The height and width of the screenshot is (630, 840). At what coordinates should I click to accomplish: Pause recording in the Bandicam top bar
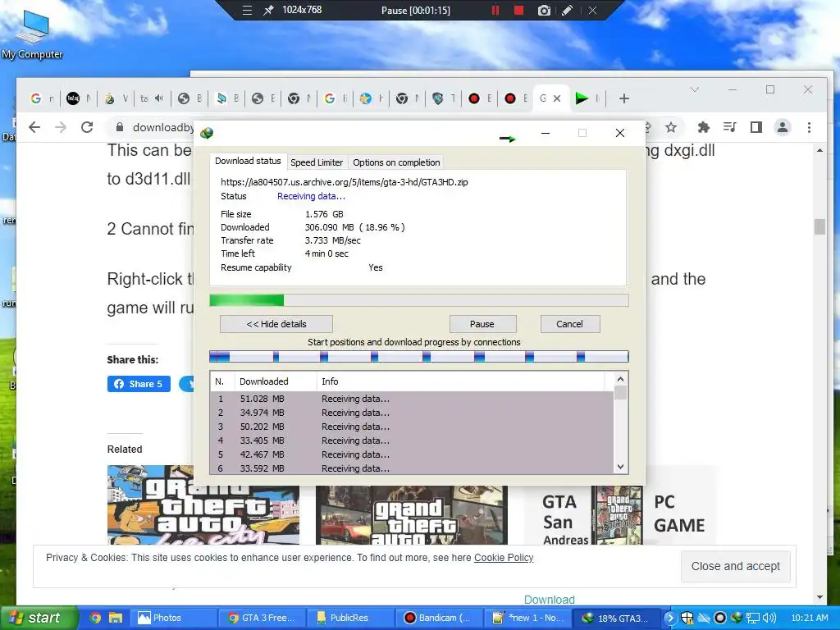coord(495,10)
